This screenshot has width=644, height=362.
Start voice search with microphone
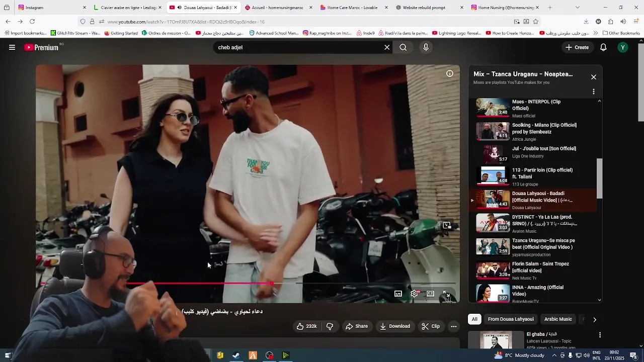426,47
